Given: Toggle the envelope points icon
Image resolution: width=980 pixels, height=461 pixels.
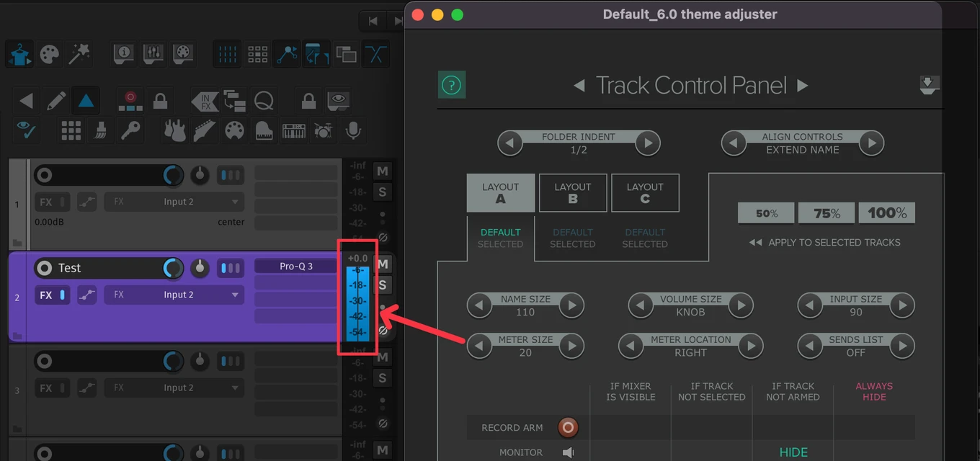Looking at the screenshot, I should pos(287,54).
